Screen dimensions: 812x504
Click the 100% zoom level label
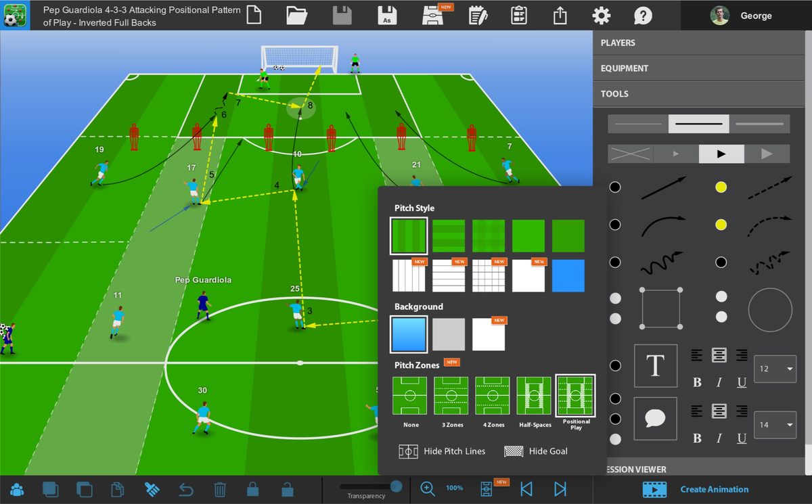coord(455,488)
